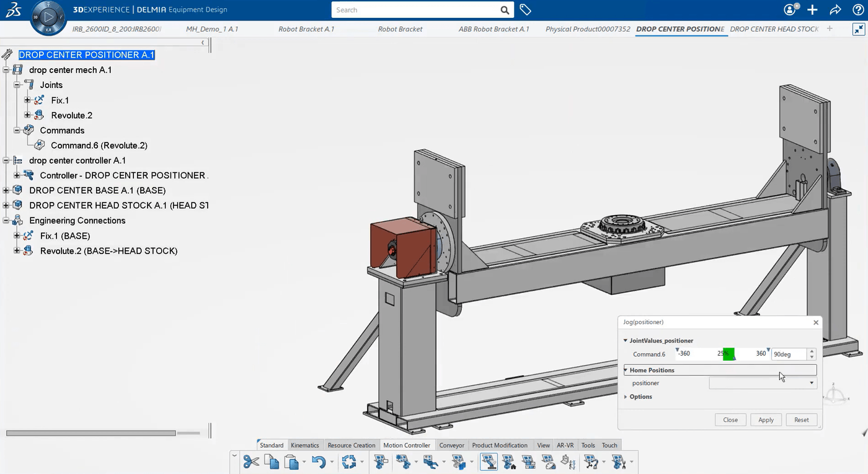868x474 pixels.
Task: Click Reset in the Jog dialog
Action: pyautogui.click(x=801, y=419)
